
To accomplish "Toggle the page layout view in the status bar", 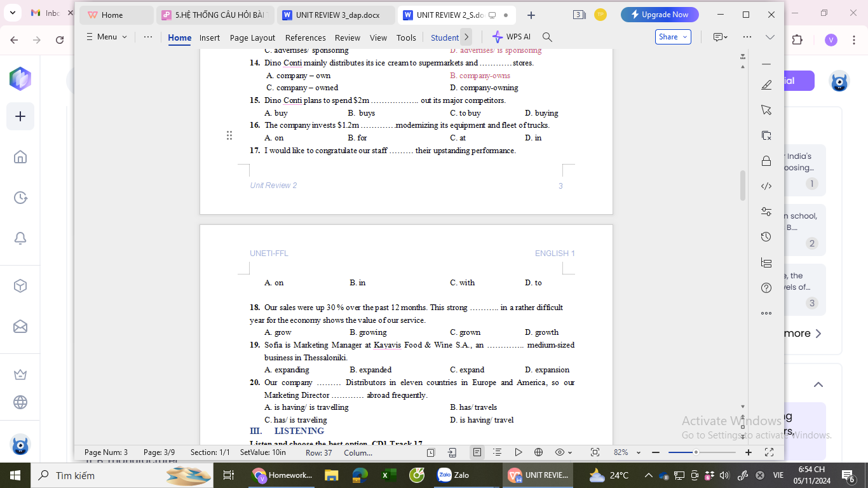I will (x=477, y=452).
